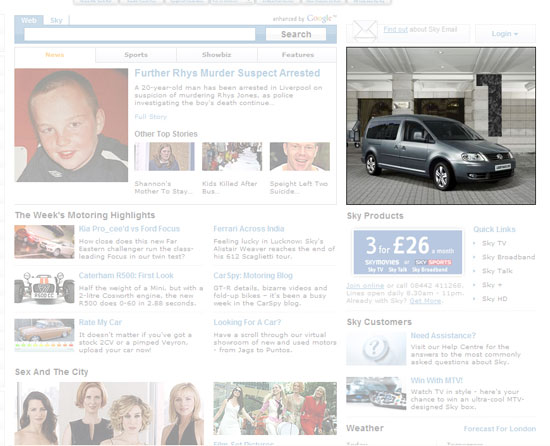This screenshot has width=550, height=446.
Task: Click the Search button
Action: pos(296,34)
